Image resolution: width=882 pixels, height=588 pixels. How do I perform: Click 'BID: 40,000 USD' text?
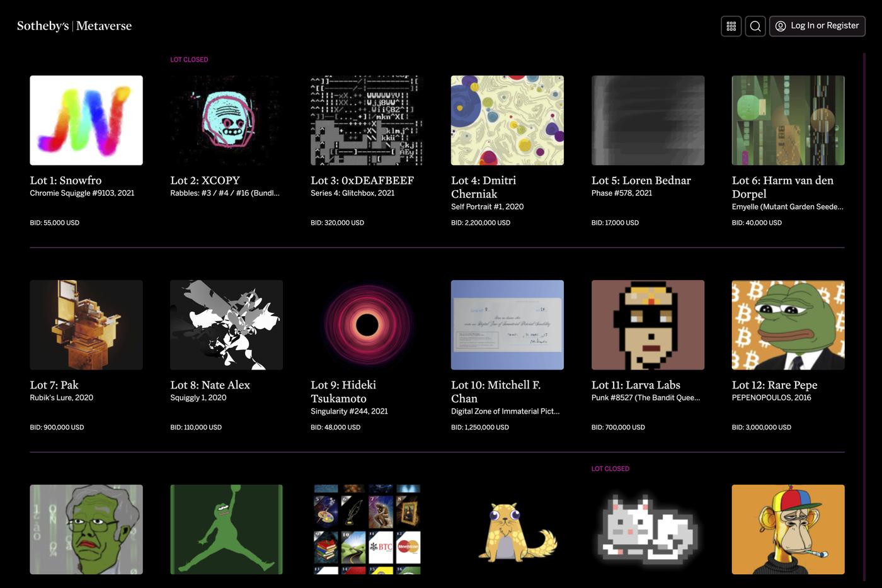click(x=757, y=223)
